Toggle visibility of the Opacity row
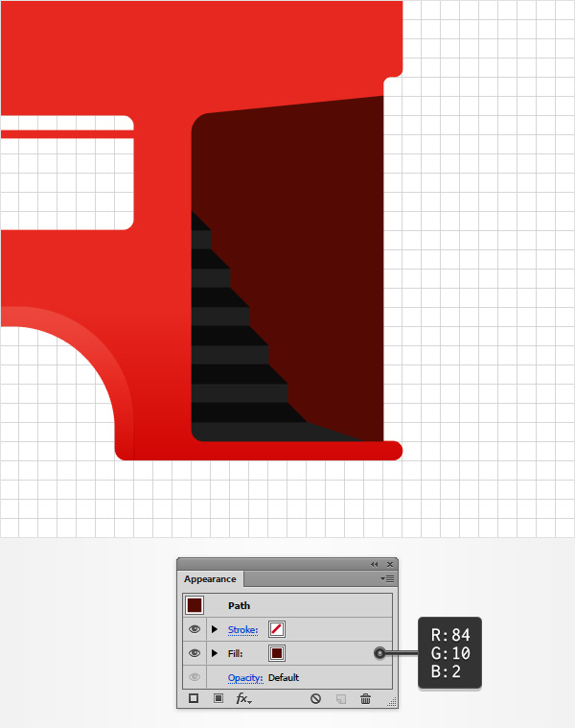 coord(195,677)
